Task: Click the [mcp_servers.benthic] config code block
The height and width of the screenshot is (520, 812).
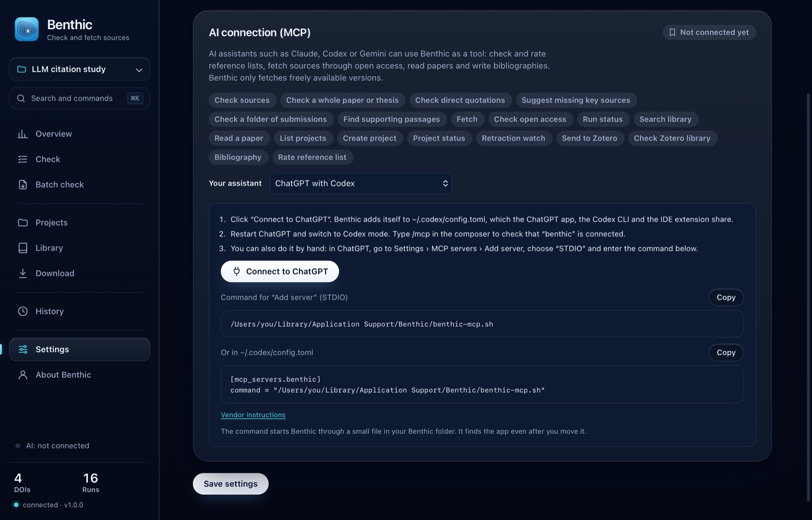Action: (482, 384)
